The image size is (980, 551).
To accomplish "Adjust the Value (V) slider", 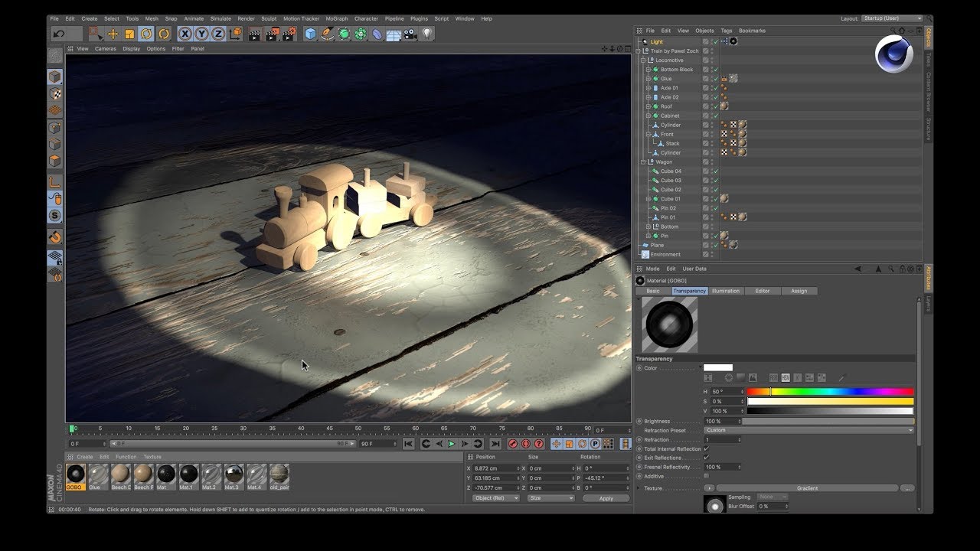I will pos(830,411).
